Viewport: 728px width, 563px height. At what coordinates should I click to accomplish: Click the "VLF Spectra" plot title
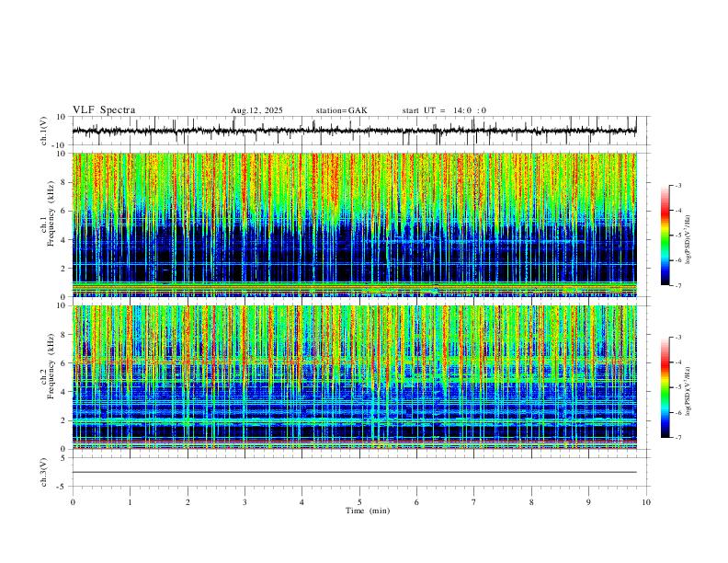pyautogui.click(x=104, y=110)
